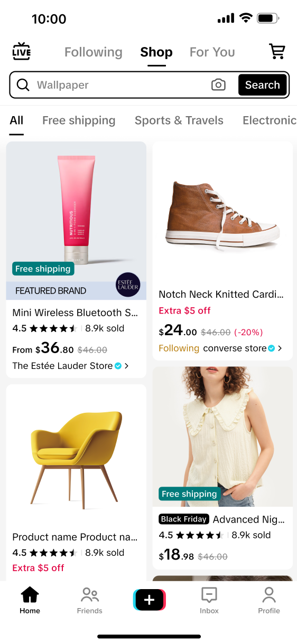The width and height of the screenshot is (297, 644).
Task: Open the Friends tab icon
Action: point(90,595)
